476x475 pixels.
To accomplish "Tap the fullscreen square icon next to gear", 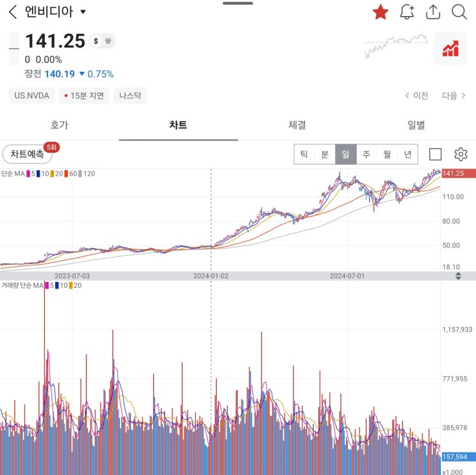I will pos(436,154).
